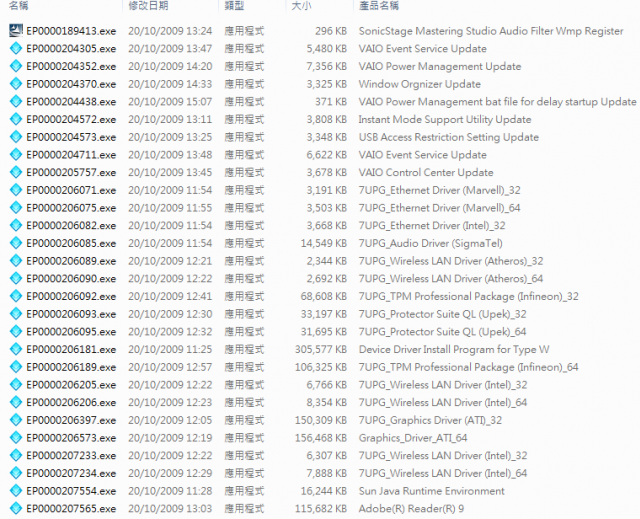This screenshot has width=640, height=519.
Task: Click the 305,577 KB size cell
Action: (x=321, y=349)
